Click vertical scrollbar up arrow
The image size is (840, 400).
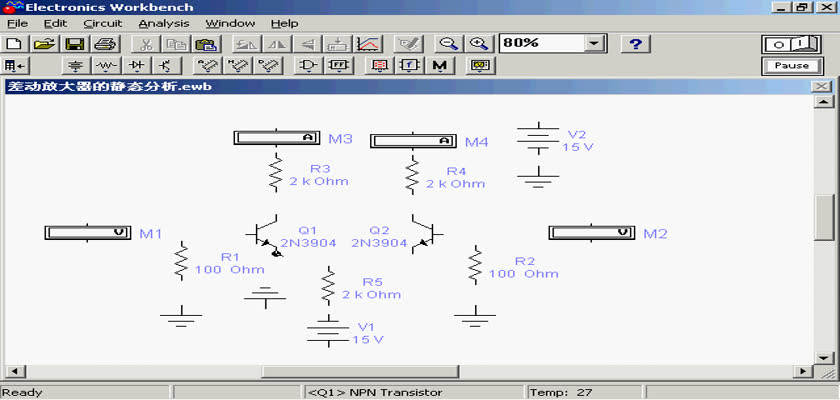tap(823, 102)
